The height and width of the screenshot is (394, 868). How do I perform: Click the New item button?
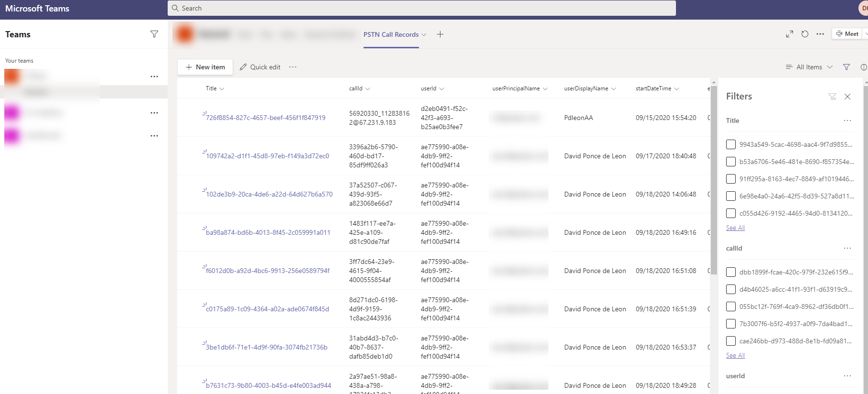(205, 67)
